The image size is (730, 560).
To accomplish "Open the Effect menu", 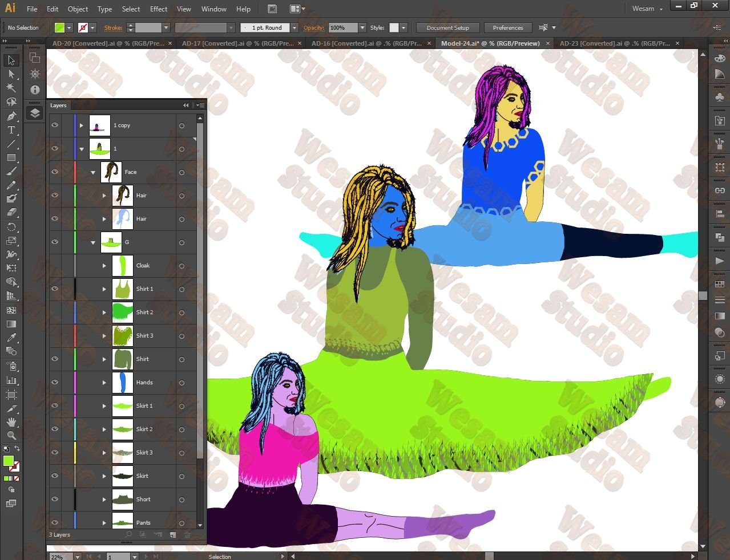I will 159,9.
